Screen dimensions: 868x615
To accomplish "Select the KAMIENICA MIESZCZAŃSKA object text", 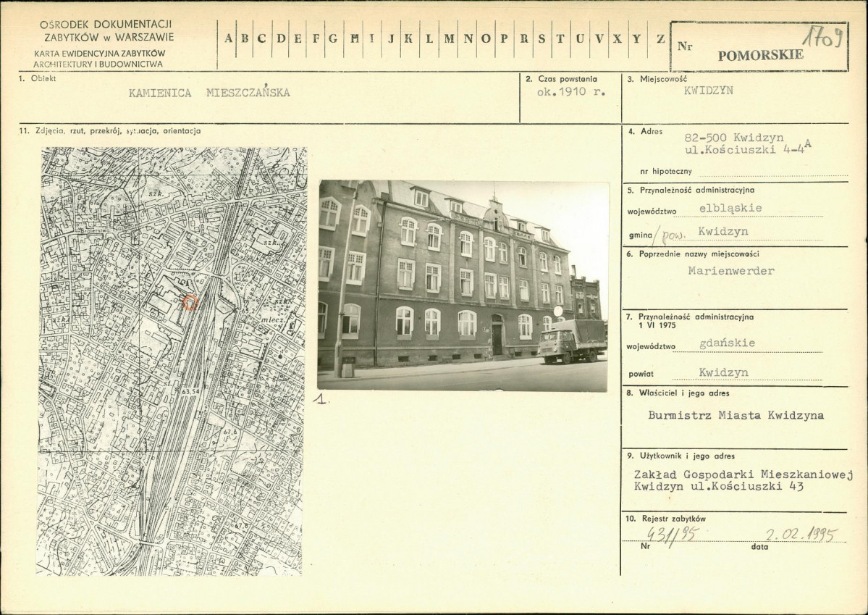I will [209, 93].
